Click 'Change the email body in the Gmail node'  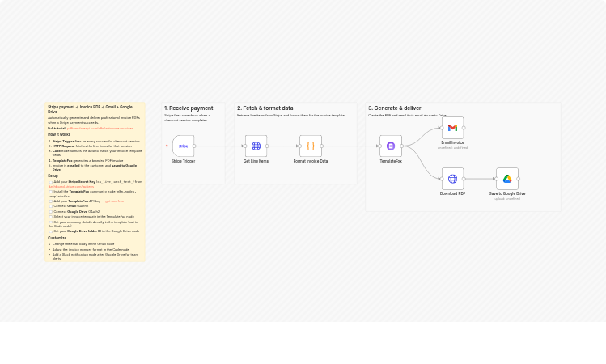point(83,244)
